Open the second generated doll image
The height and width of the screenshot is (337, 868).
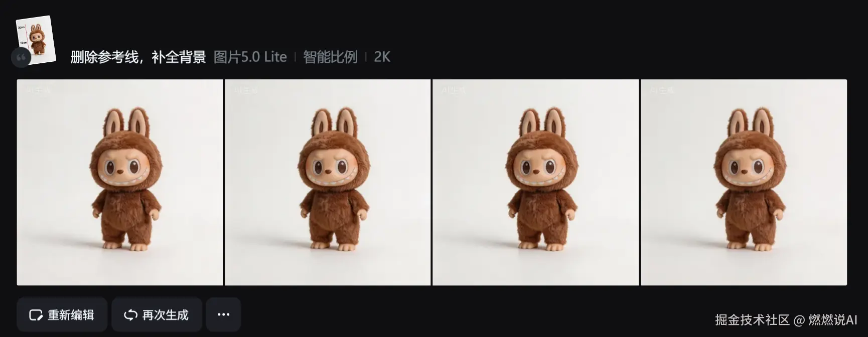coord(328,182)
